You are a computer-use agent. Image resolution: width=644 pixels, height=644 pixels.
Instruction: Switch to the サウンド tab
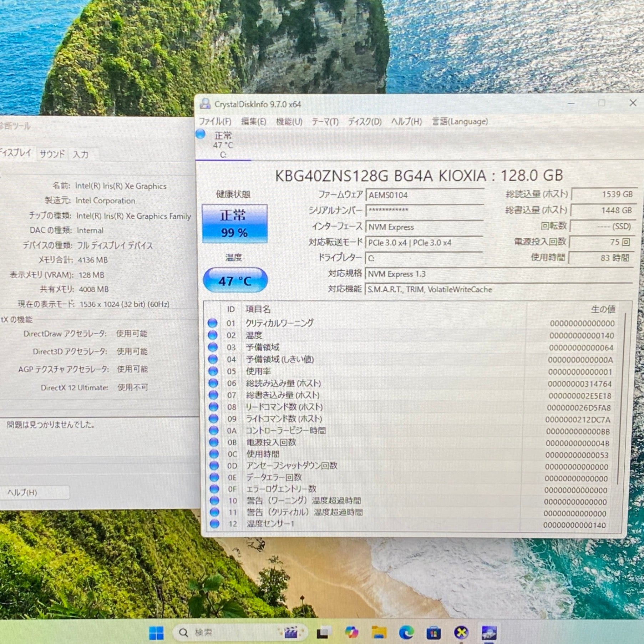click(52, 154)
